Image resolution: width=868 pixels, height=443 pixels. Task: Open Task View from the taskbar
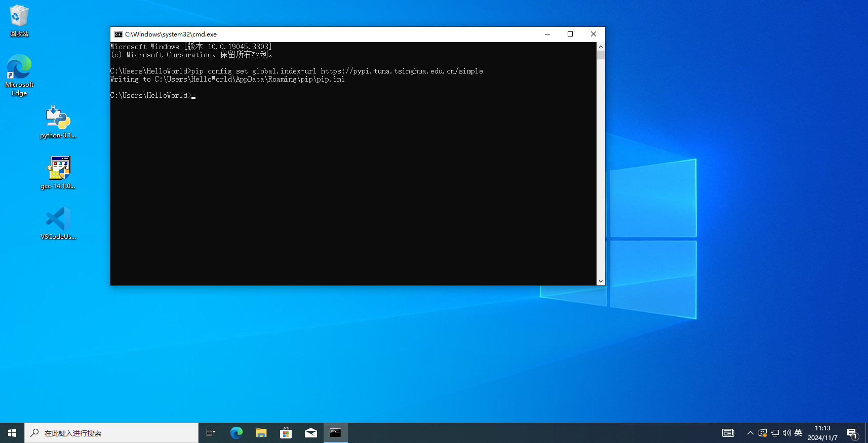tap(211, 433)
